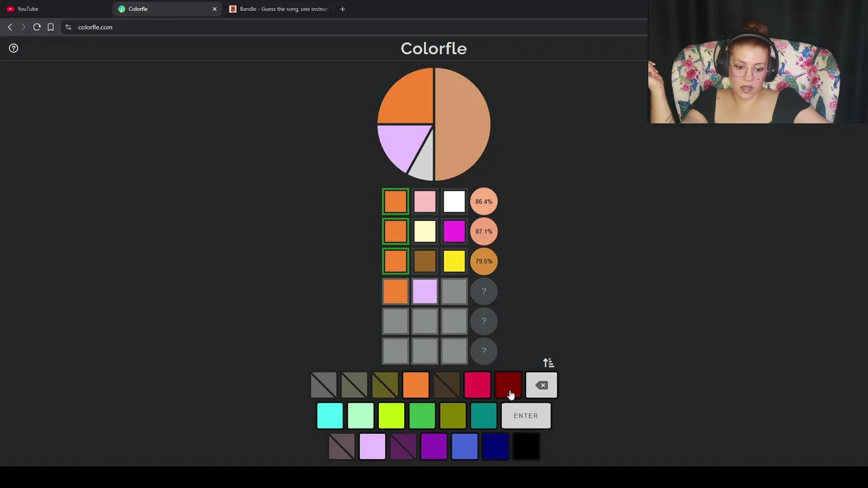Click the yellow tile in third guess row

point(454,261)
